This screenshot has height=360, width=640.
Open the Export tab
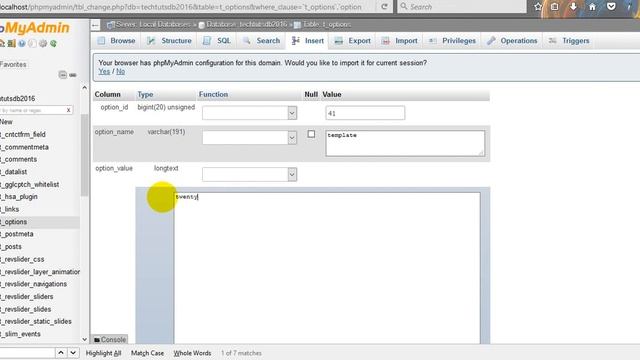click(x=353, y=41)
